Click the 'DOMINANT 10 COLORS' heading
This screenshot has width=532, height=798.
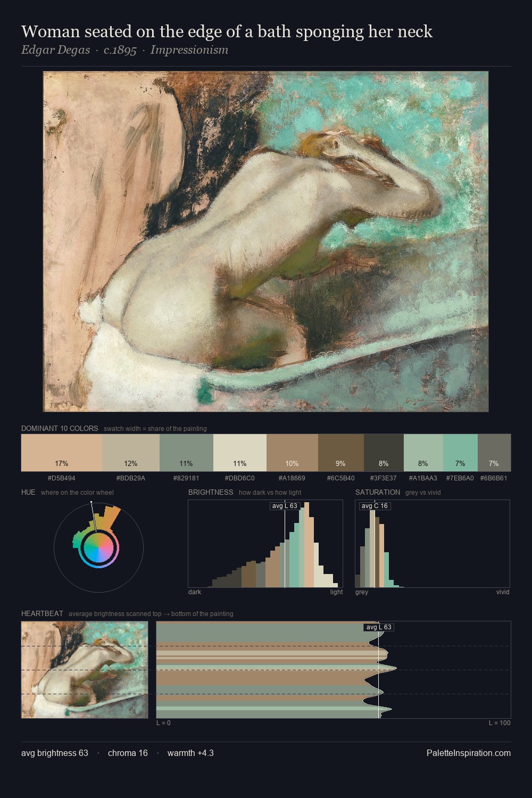click(x=60, y=428)
